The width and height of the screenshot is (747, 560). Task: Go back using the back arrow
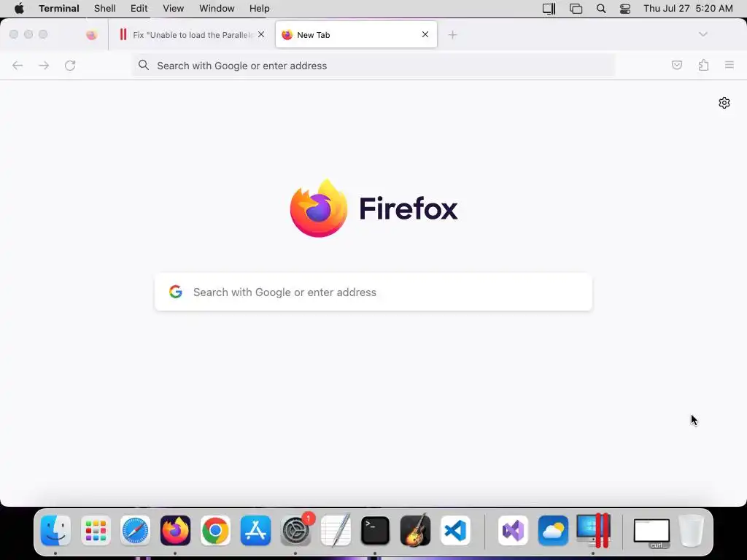pos(18,65)
